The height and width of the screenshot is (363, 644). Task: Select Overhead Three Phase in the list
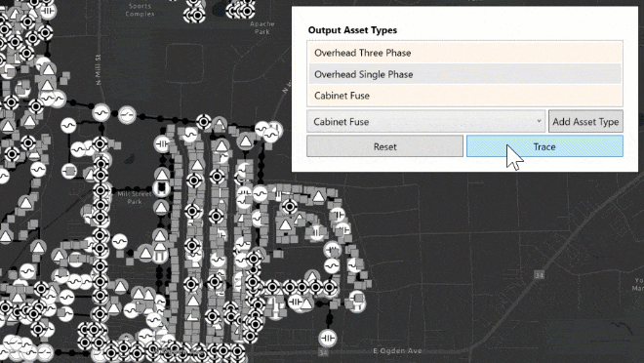coord(464,53)
